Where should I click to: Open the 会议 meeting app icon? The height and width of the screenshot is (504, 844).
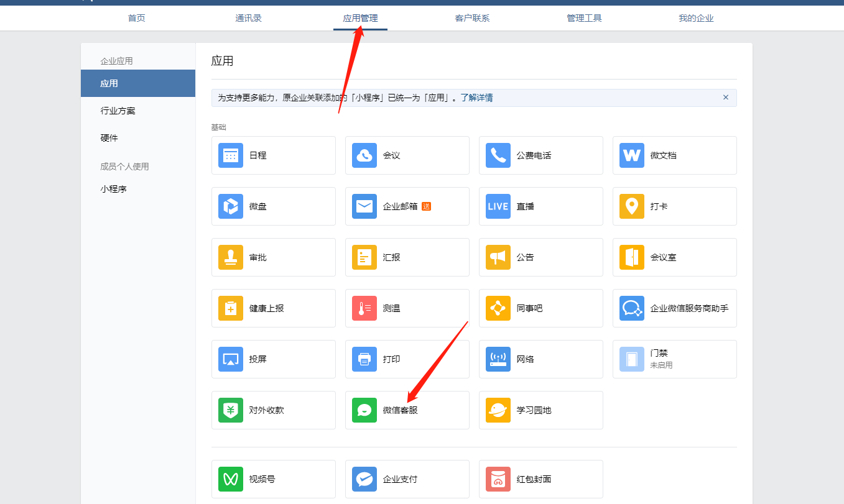(x=364, y=155)
